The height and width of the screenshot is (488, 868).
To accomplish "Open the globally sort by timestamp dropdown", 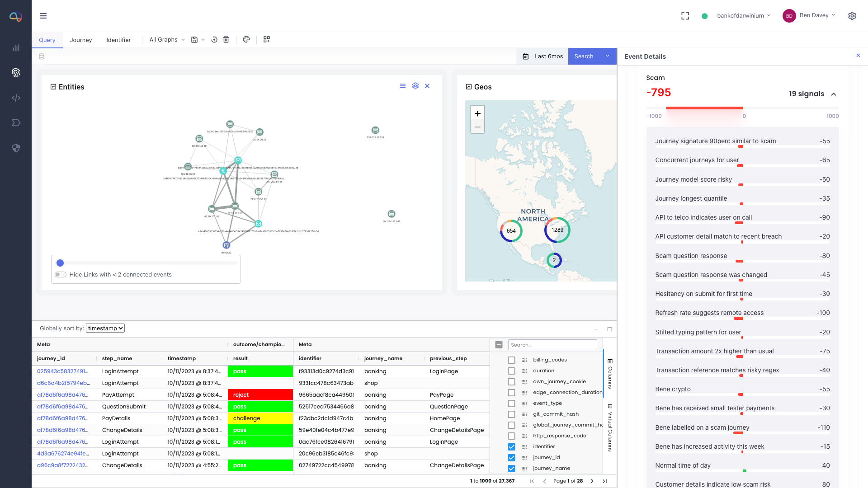I will click(105, 328).
